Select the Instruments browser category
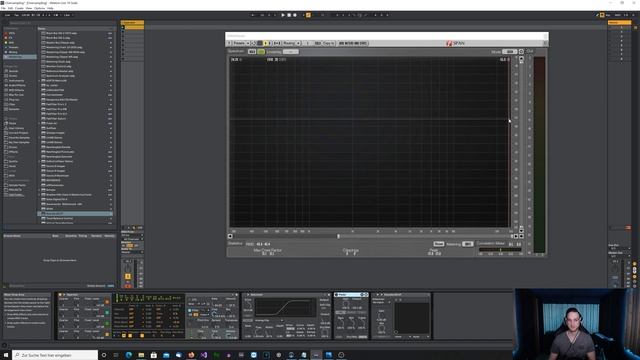Viewport: 640px width, 360px height. 16,81
